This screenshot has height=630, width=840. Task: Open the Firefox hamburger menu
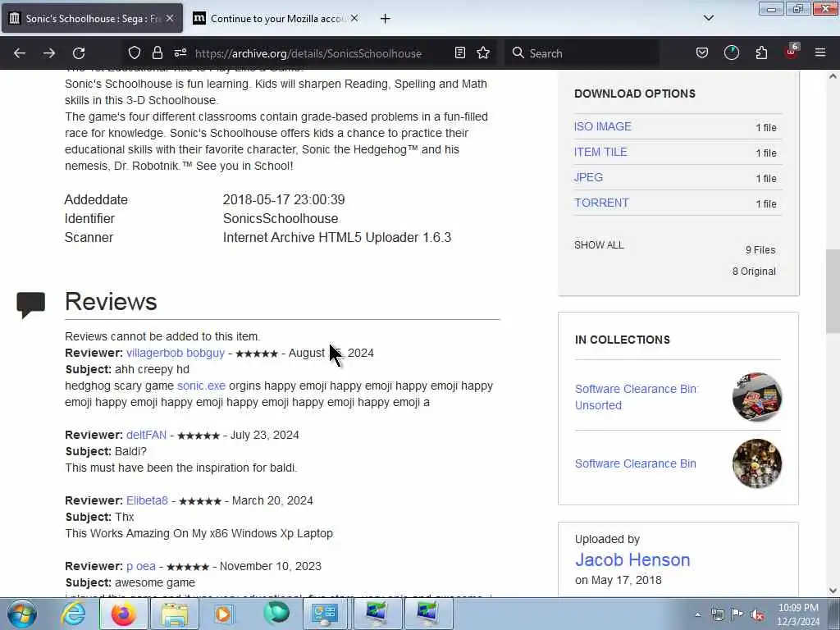point(820,52)
